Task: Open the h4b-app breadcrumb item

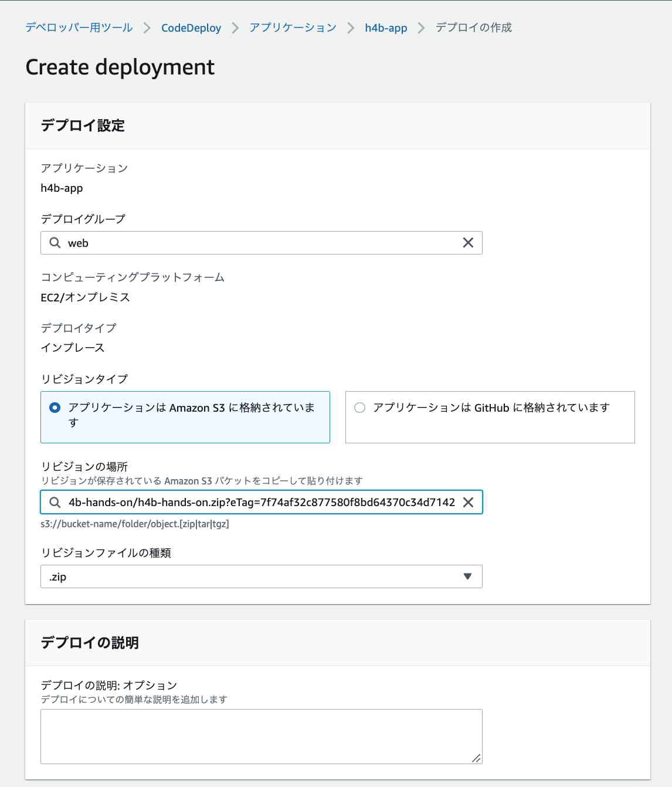Action: (x=386, y=28)
